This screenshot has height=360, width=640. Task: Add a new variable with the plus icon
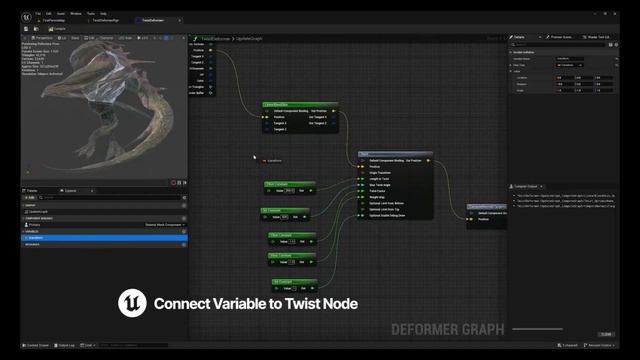(x=184, y=231)
